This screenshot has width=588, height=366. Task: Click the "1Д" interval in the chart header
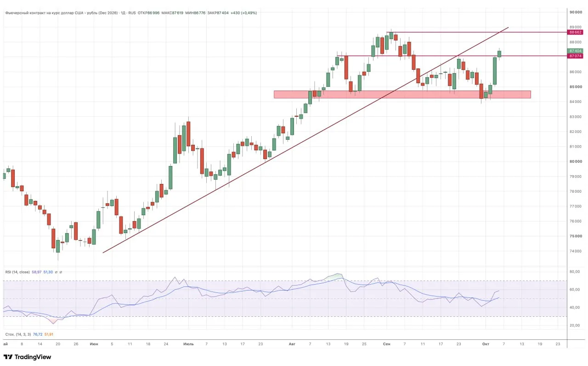(122, 13)
